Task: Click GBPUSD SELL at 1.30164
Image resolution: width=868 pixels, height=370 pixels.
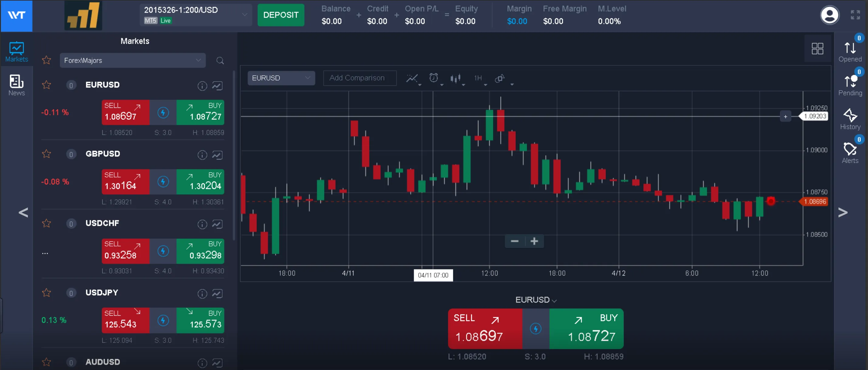Action: point(125,182)
